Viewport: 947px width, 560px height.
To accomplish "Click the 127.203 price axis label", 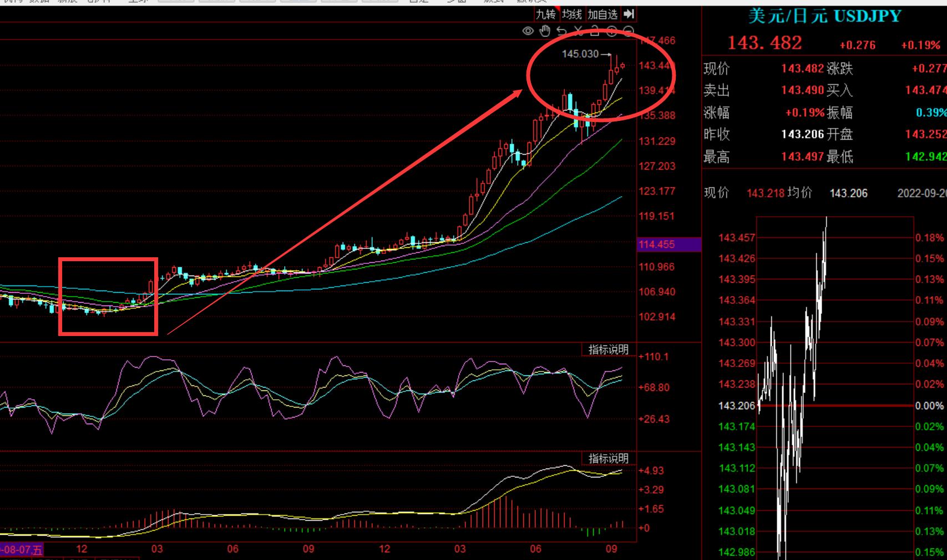I will point(657,166).
